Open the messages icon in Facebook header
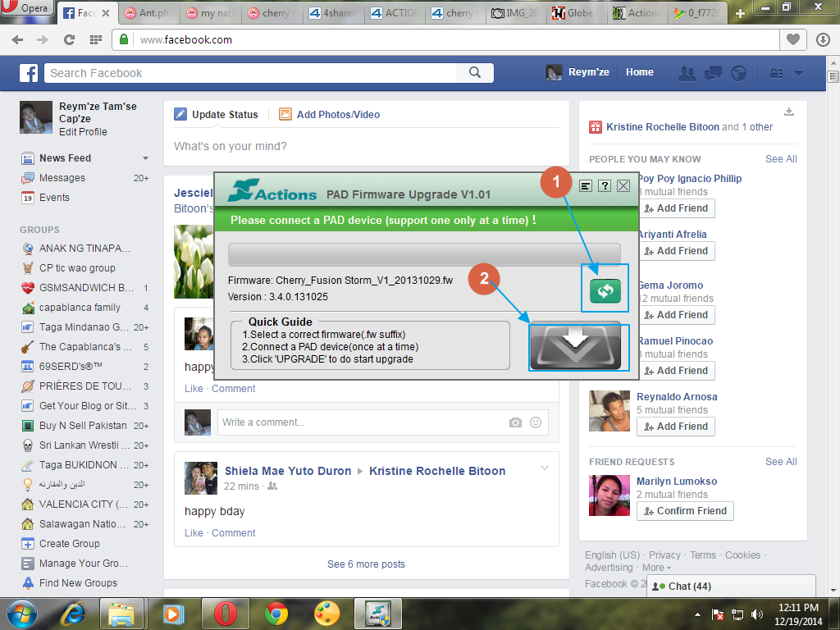This screenshot has width=840, height=630. coord(713,73)
